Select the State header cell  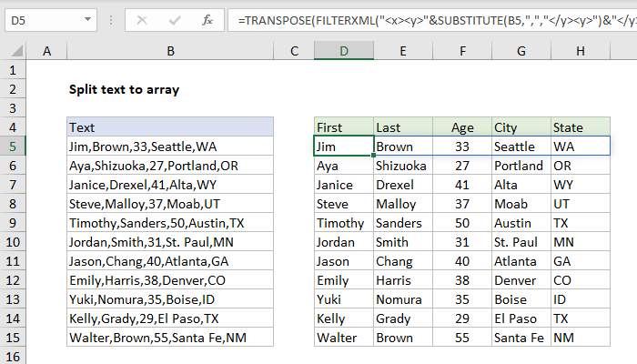tap(580, 127)
